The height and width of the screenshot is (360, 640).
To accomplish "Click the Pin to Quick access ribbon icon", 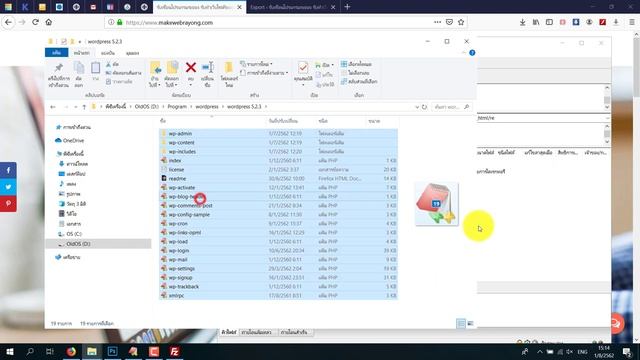I will point(59,67).
